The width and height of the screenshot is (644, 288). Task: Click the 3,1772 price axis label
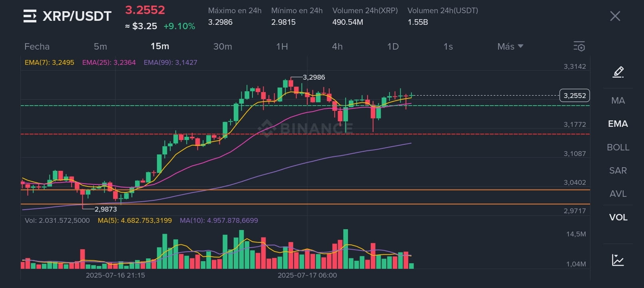click(574, 124)
